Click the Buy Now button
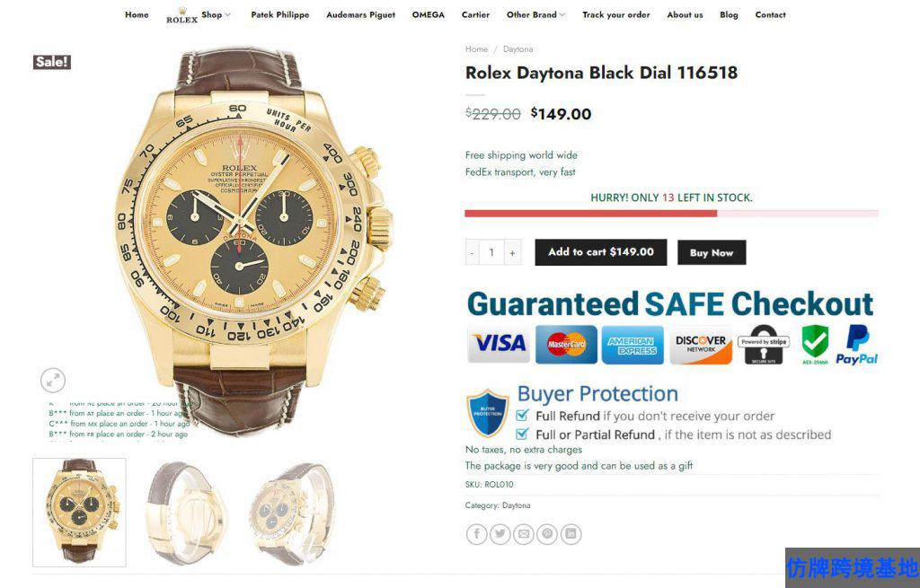 712,252
